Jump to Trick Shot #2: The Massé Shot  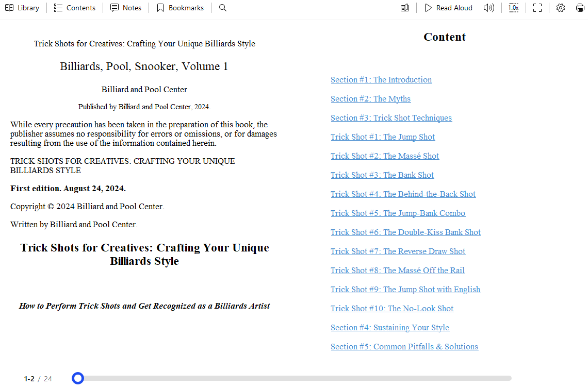[x=385, y=156]
